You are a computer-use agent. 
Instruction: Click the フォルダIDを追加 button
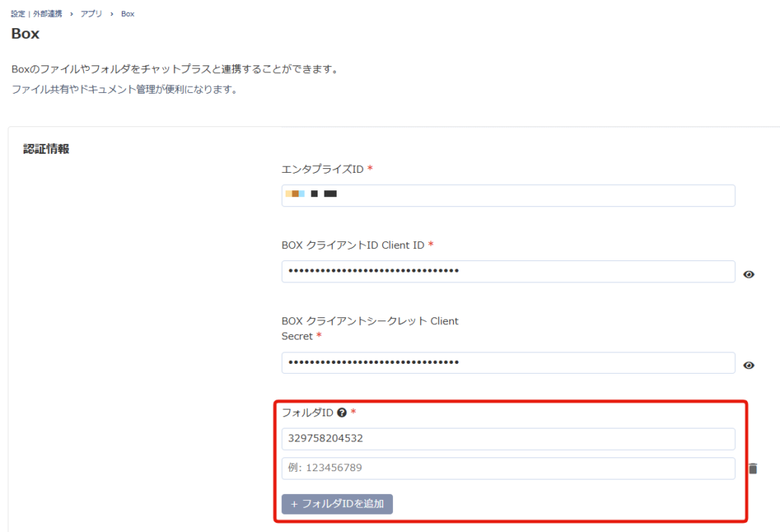pyautogui.click(x=337, y=504)
